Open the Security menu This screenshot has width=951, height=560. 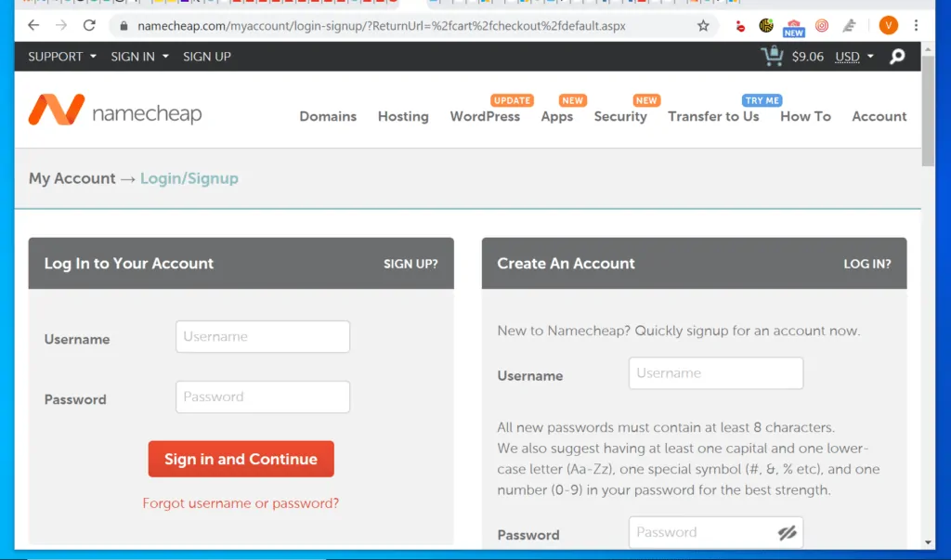pos(619,116)
